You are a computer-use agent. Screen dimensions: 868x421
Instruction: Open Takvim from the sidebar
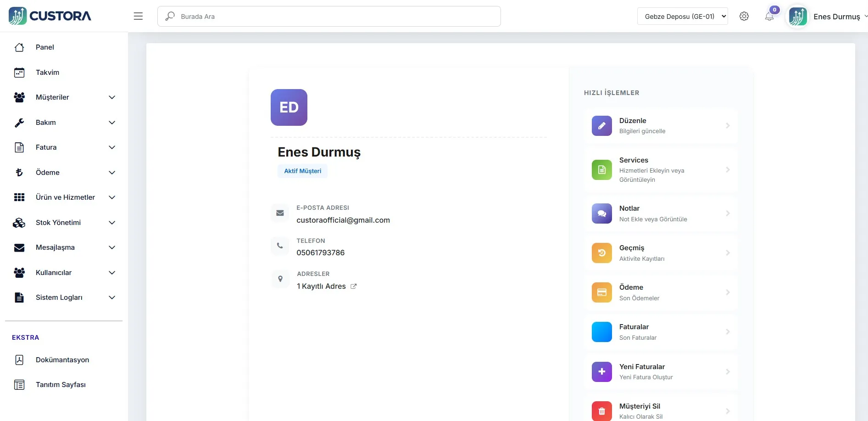click(x=47, y=73)
